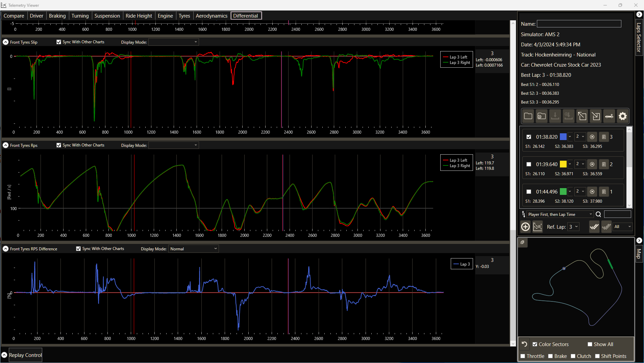The width and height of the screenshot is (644, 363).
Task: Enable Shift Points checkbox
Action: 597,356
